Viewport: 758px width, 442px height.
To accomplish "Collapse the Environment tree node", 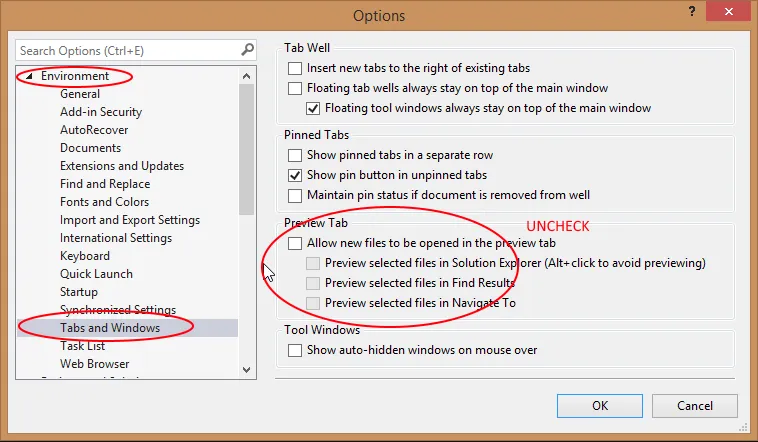I will [x=29, y=76].
